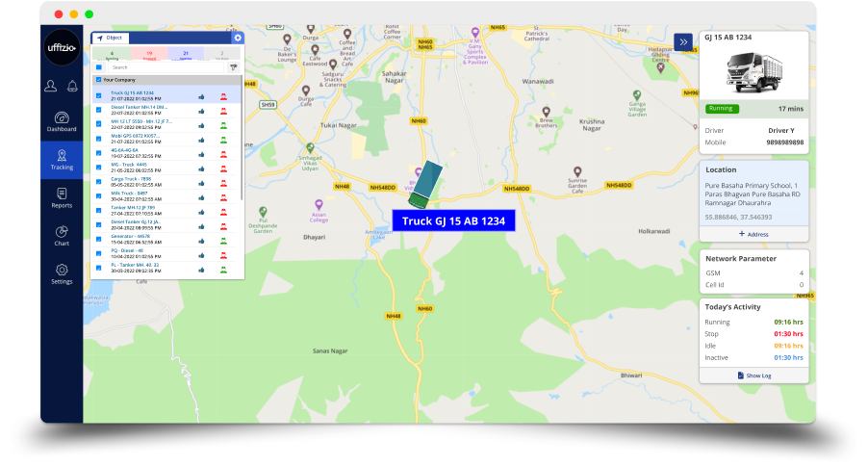
Task: Open Chart from the sidebar
Action: point(62,236)
